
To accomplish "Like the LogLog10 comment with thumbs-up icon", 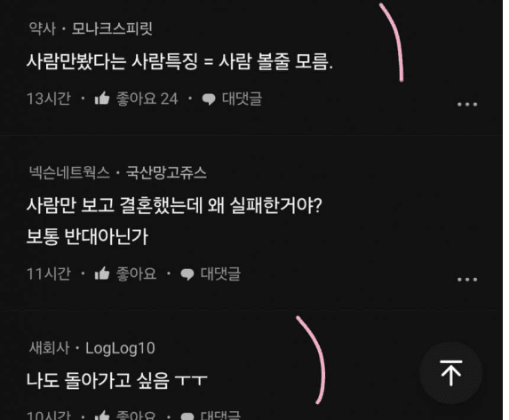I will tap(102, 416).
